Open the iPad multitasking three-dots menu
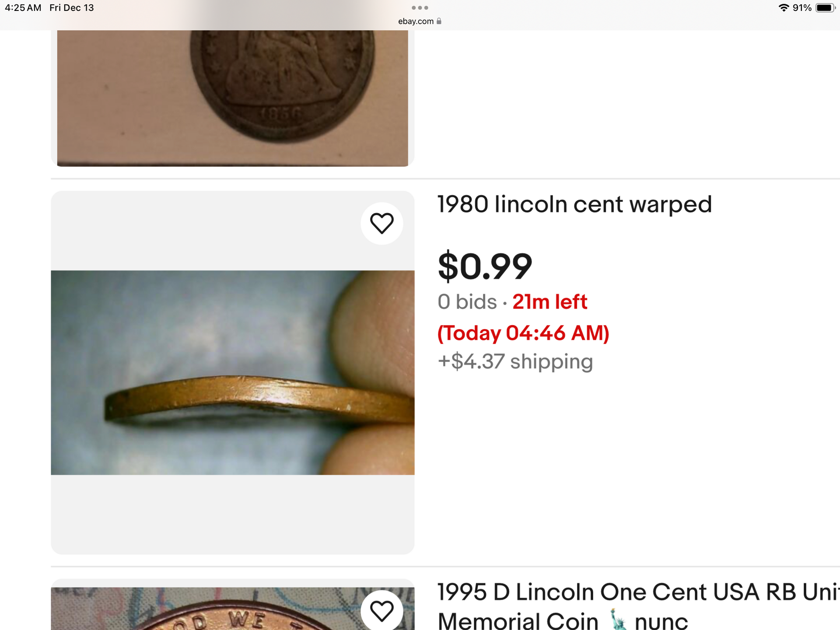The image size is (840, 630). click(420, 8)
